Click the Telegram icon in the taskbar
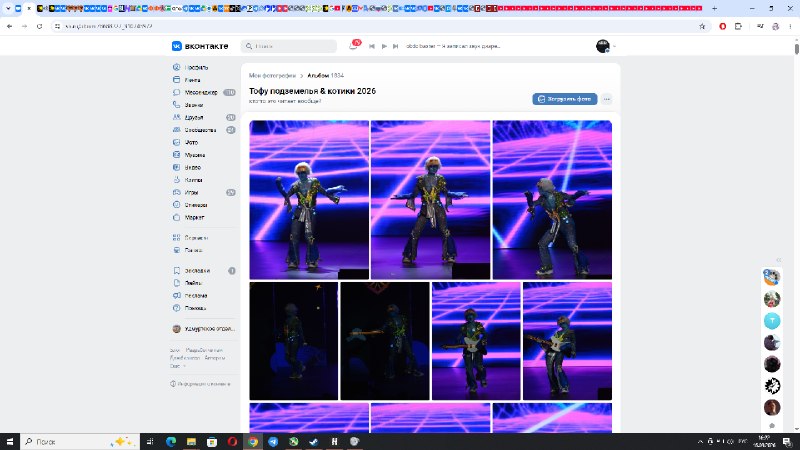Viewport: 800px width, 450px height. coord(273,441)
